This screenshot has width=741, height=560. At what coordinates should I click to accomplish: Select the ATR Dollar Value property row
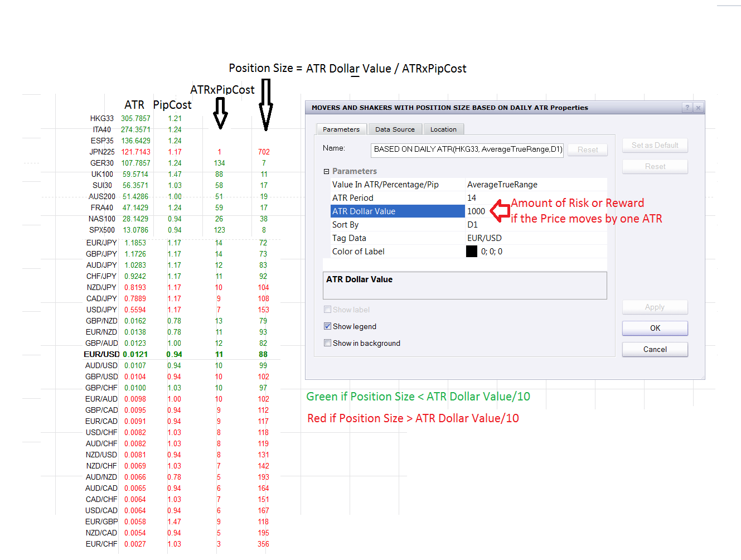[398, 211]
